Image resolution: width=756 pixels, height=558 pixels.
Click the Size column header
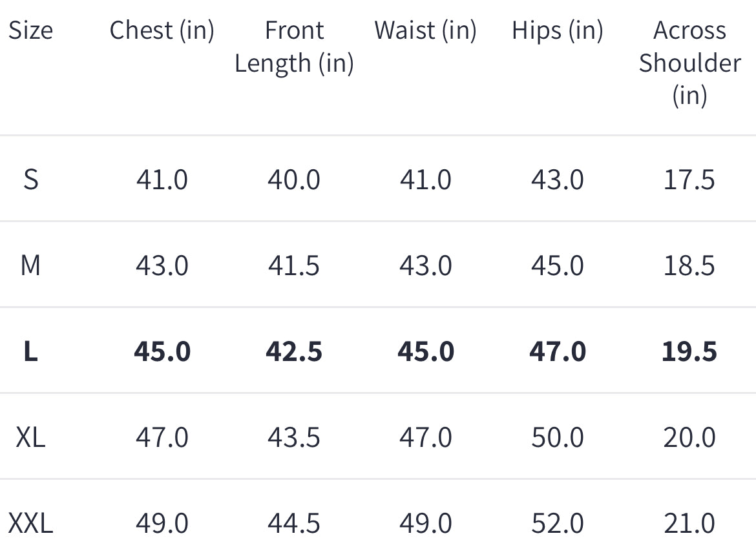[30, 30]
